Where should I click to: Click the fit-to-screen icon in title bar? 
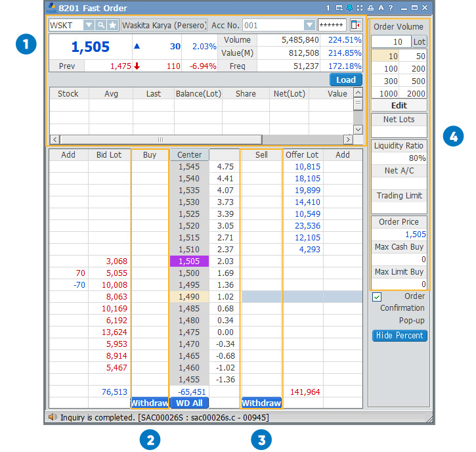point(360,9)
